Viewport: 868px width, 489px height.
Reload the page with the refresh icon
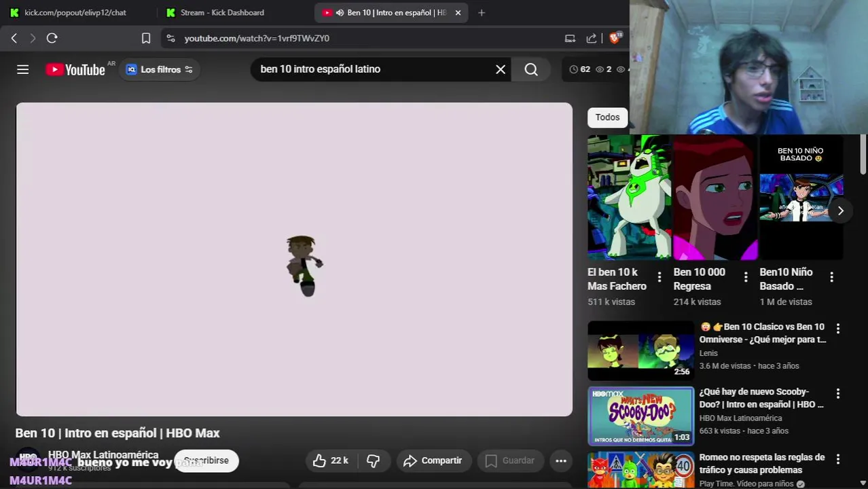52,38
